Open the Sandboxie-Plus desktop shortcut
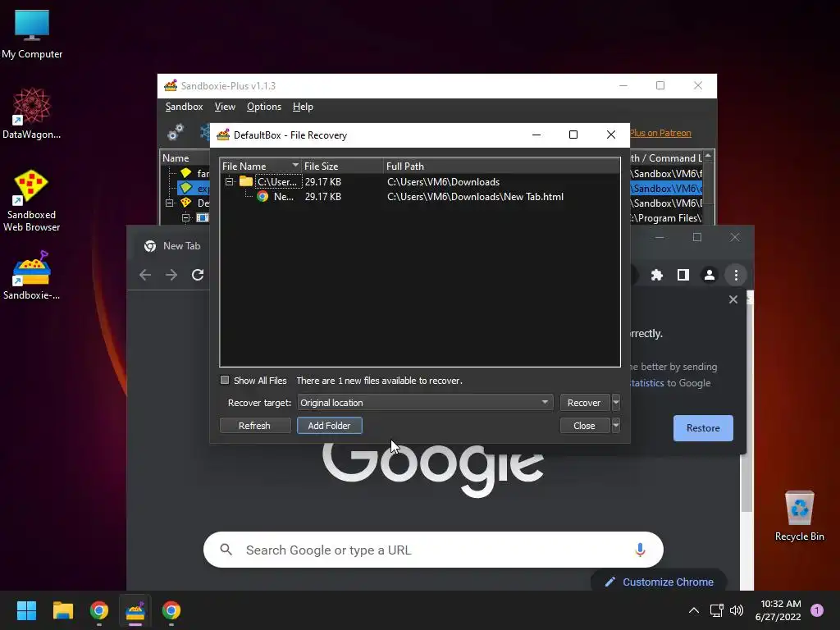 point(32,276)
